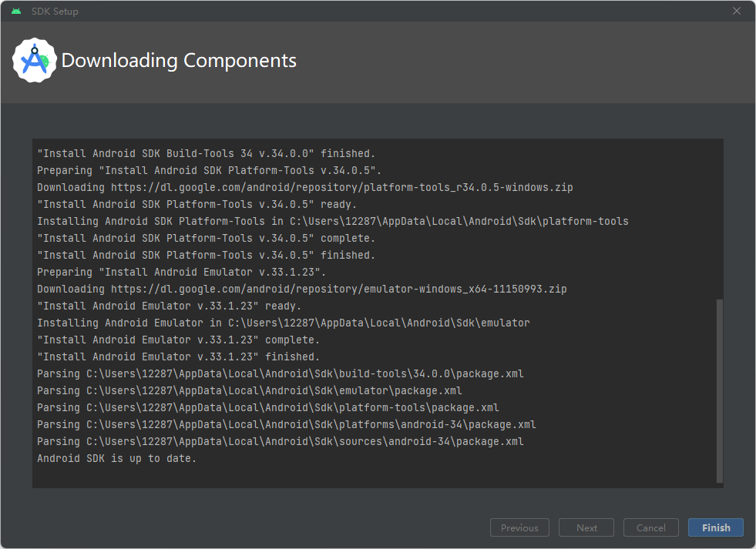The height and width of the screenshot is (549, 756).
Task: Click the 'Installing Android Emulator in' log line
Action: pyautogui.click(x=284, y=323)
